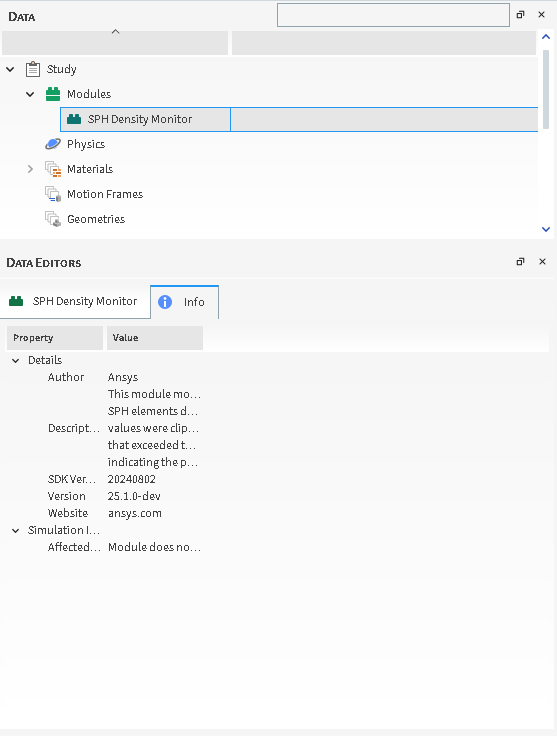Select the Study tree item

(x=61, y=69)
